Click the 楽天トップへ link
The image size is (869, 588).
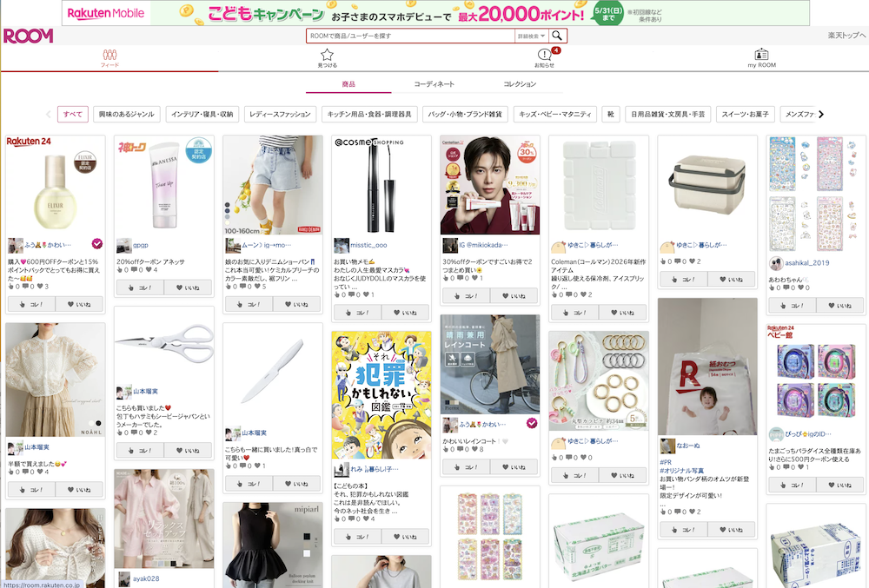(x=846, y=36)
